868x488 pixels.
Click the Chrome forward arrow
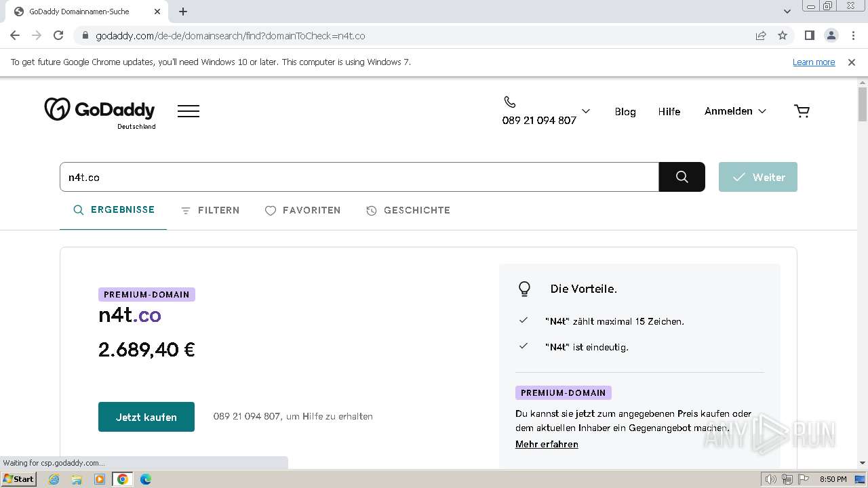(37, 35)
